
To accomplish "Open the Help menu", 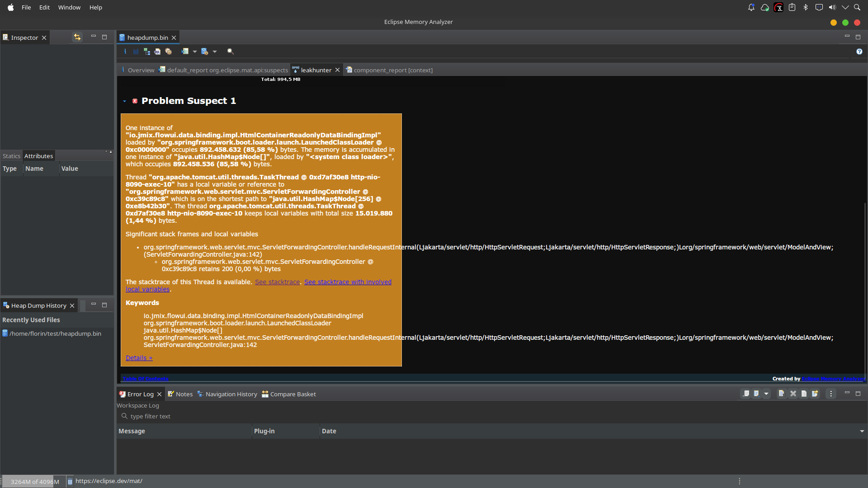I will tap(95, 7).
